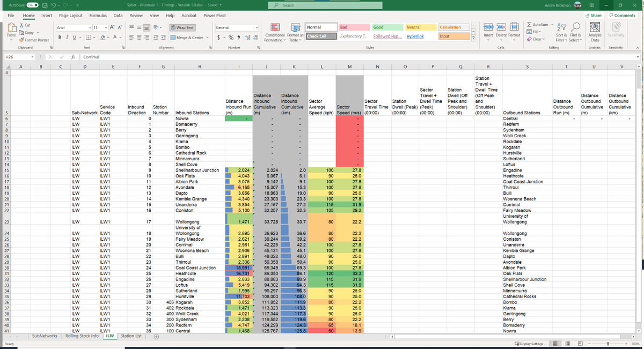Expand the formula bar
The image size is (644, 349).
(x=638, y=56)
